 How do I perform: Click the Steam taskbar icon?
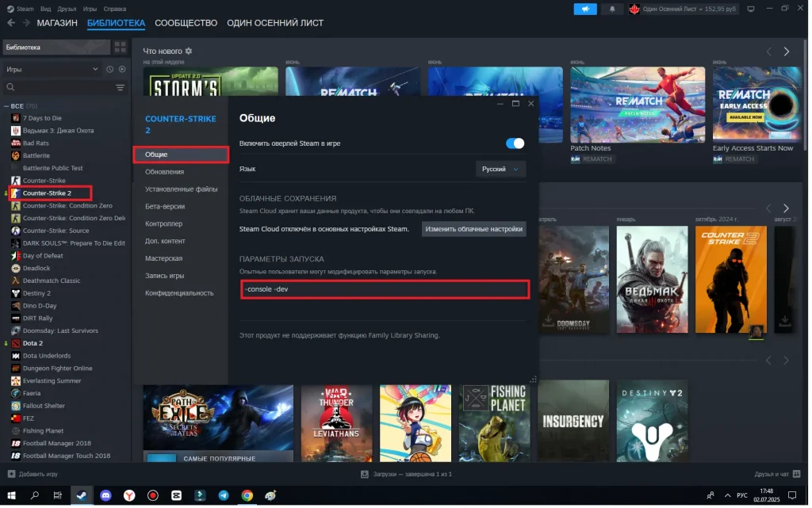(x=82, y=495)
